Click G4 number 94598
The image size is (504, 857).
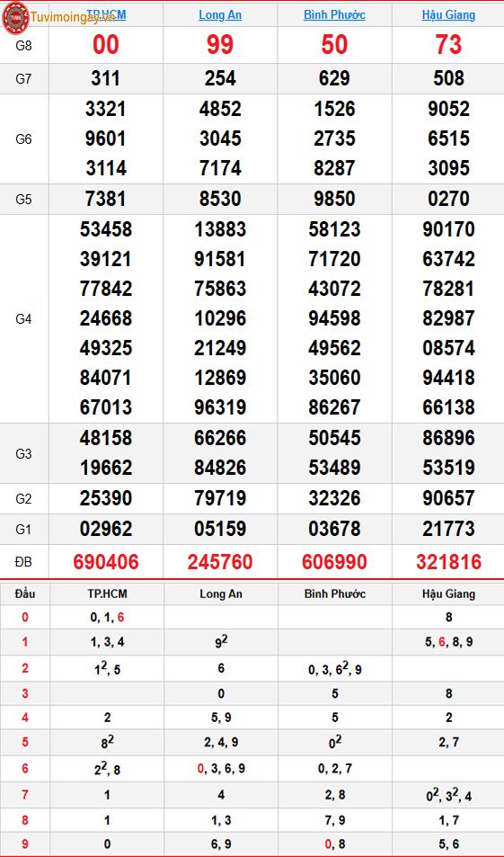pyautogui.click(x=334, y=318)
